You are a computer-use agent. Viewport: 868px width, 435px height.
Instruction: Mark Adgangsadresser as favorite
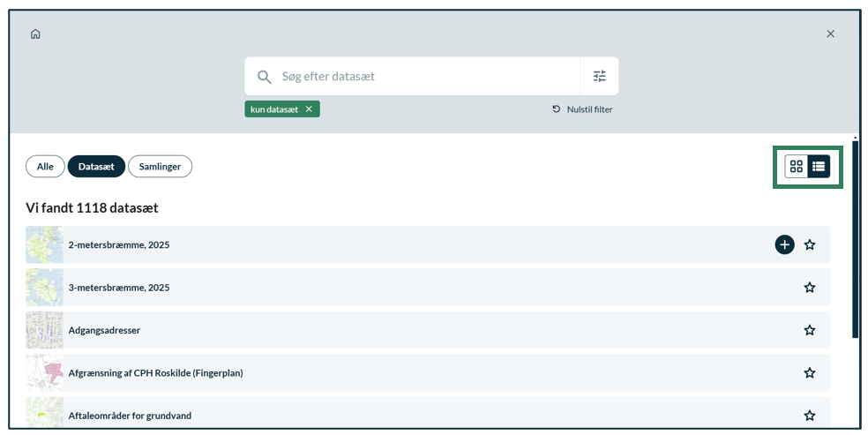tap(810, 330)
